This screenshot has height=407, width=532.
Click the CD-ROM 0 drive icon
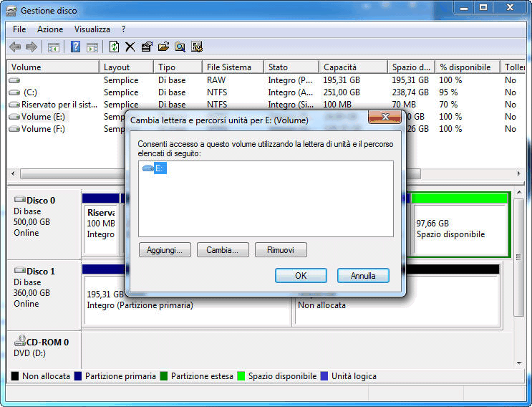coord(20,340)
